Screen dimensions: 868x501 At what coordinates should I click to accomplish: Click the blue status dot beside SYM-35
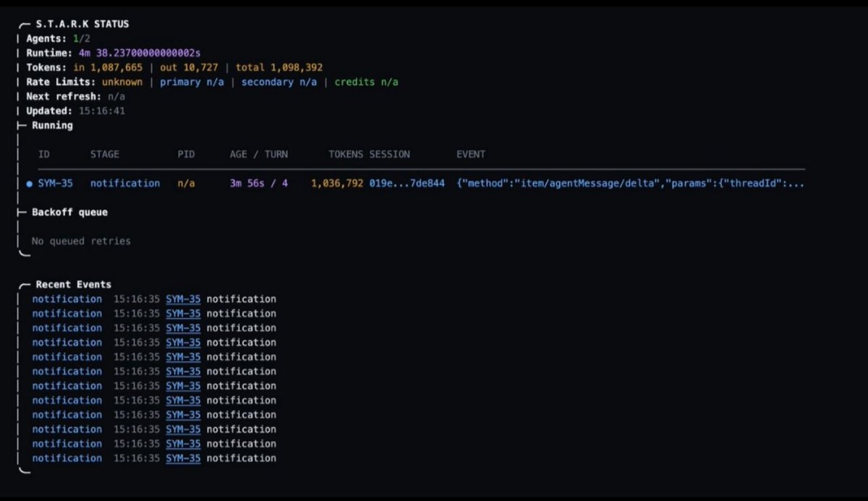pyautogui.click(x=29, y=184)
